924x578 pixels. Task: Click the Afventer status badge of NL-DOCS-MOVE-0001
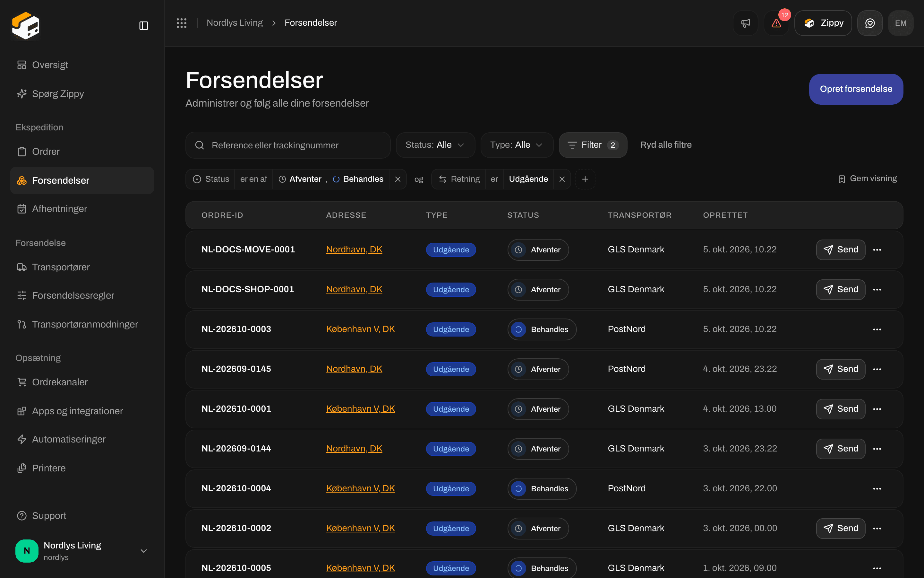pos(538,250)
